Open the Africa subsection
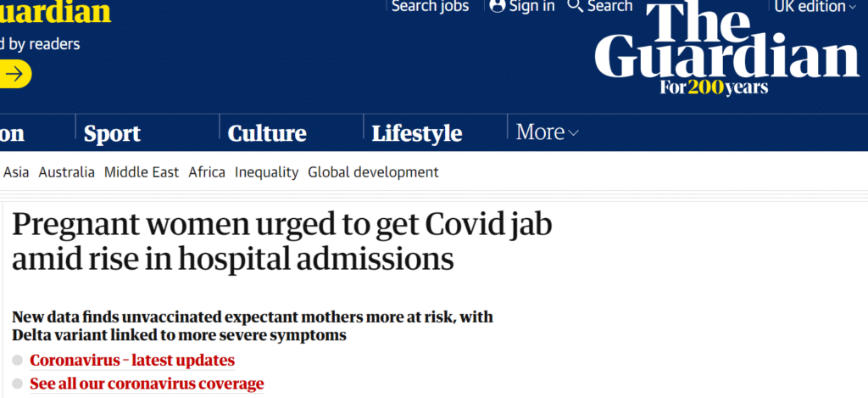This screenshot has height=398, width=868. click(x=207, y=172)
